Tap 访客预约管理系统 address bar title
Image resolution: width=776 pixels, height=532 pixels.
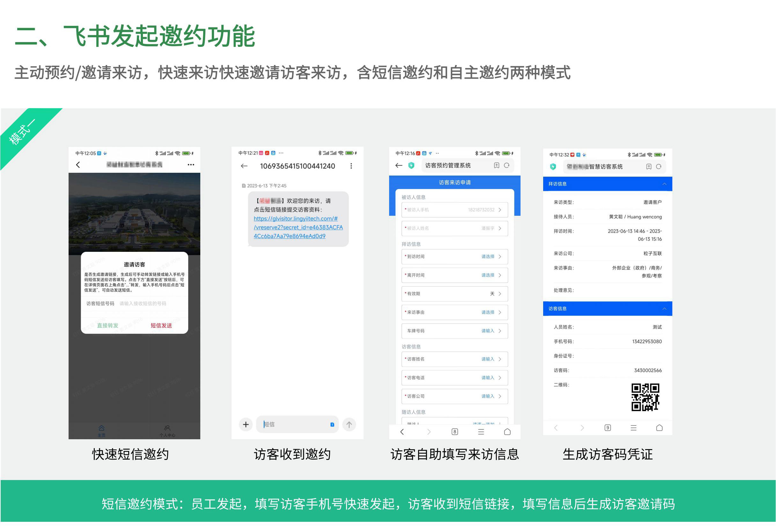(x=448, y=165)
